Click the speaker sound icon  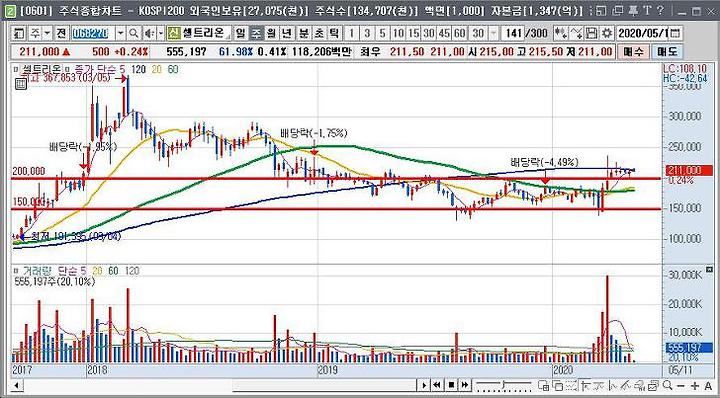(149, 33)
